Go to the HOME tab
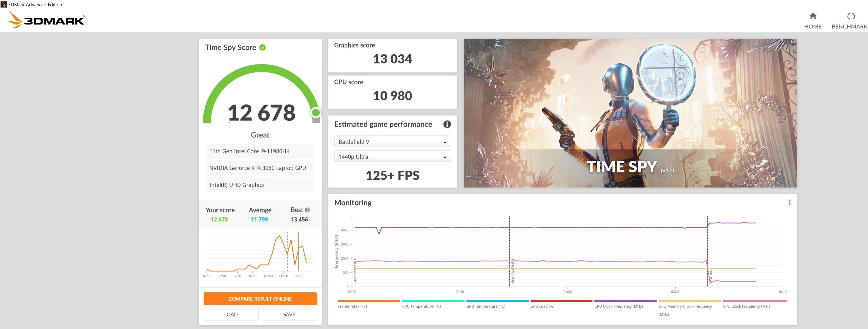The image size is (868, 329). [813, 21]
